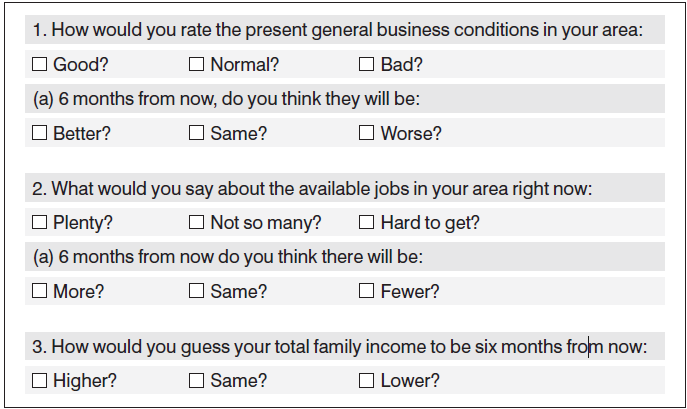
Task: Tick the Fewer? checkbox
Action: [366, 291]
